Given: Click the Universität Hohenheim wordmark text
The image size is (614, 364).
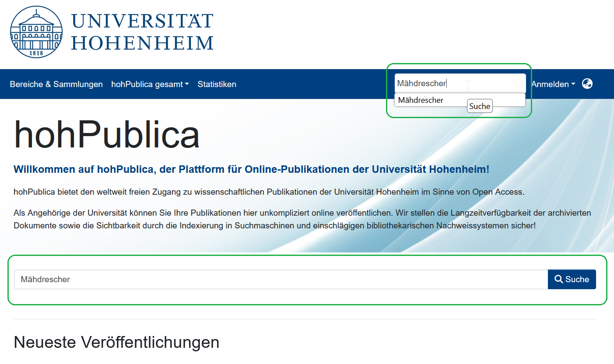Looking at the screenshot, I should pyautogui.click(x=142, y=32).
